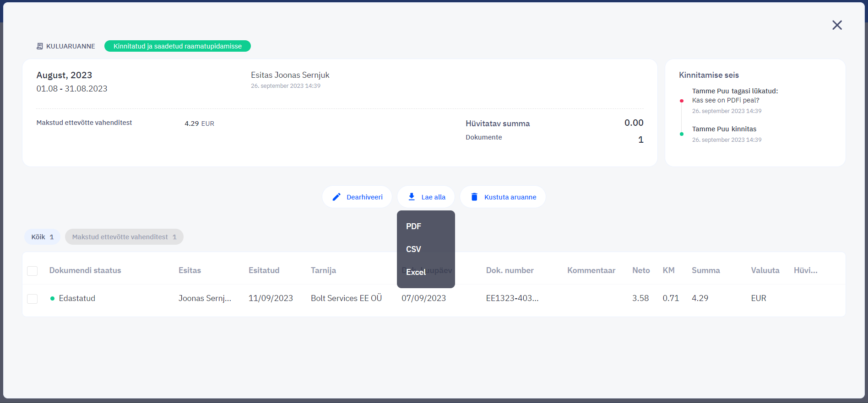Image resolution: width=868 pixels, height=403 pixels.
Task: Click the 11/09/2023 submitted date
Action: point(271,298)
